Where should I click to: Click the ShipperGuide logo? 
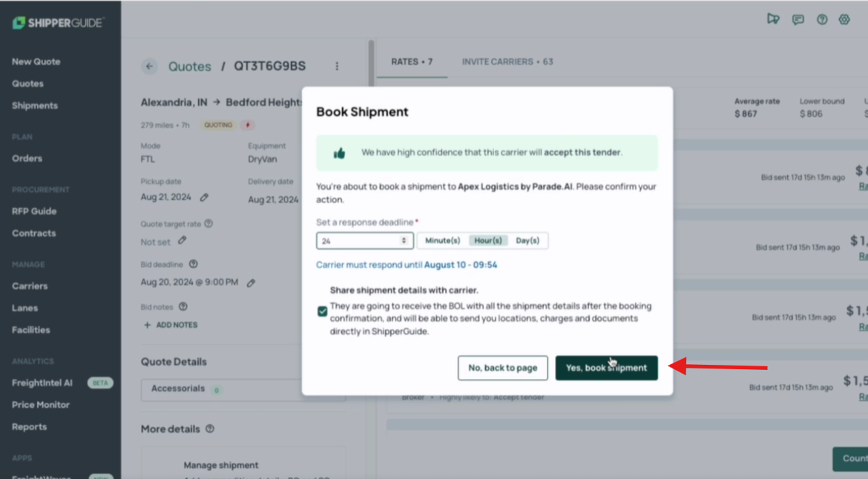tap(58, 23)
